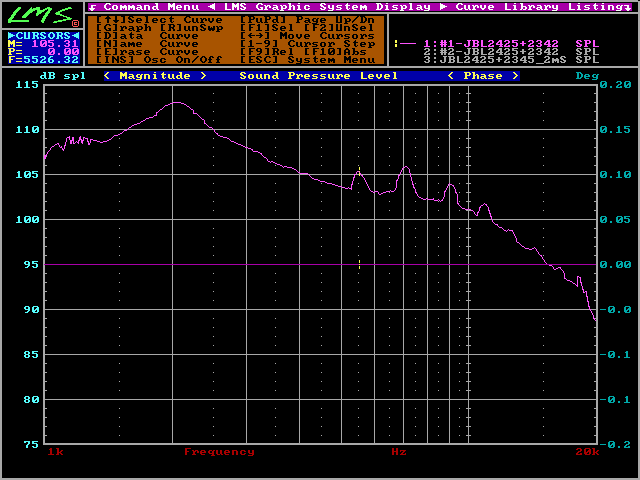Click the 20k frequency axis label
Screen dimensions: 640x480
pyautogui.click(x=587, y=451)
